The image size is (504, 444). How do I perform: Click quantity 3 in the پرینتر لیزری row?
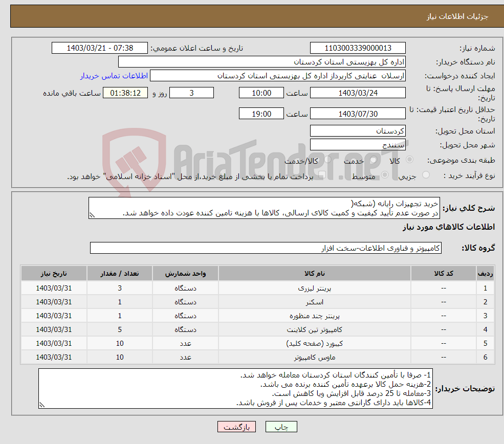[x=120, y=288]
